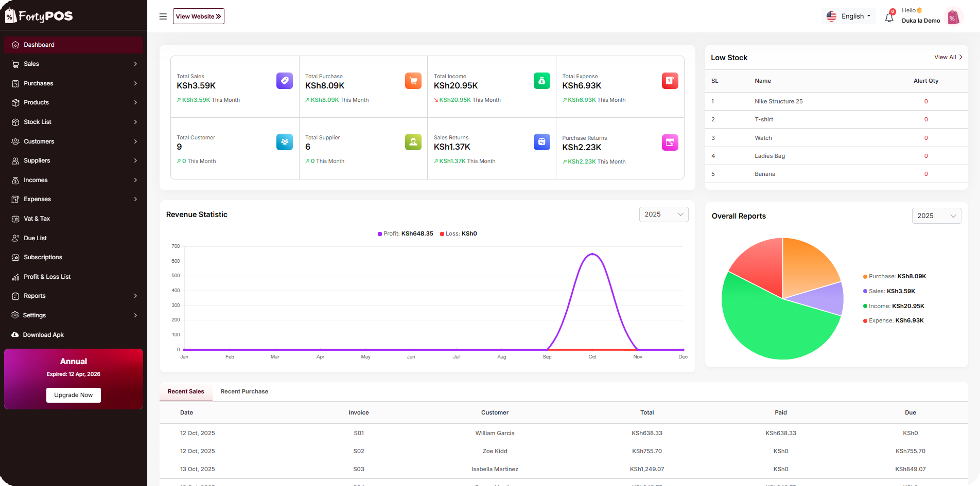This screenshot has width=980, height=486.
Task: Click the user profile avatar
Action: [953, 17]
